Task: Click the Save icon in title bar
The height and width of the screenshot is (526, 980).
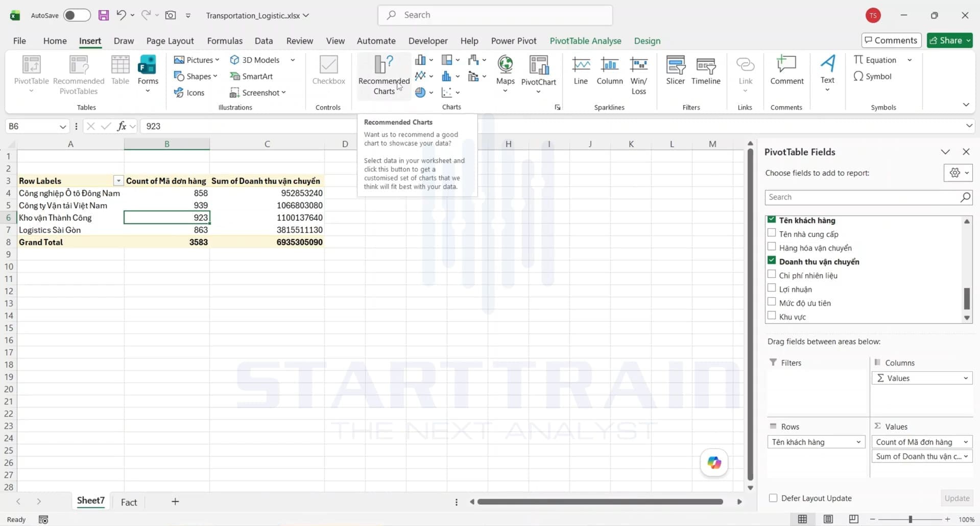Action: coord(104,15)
